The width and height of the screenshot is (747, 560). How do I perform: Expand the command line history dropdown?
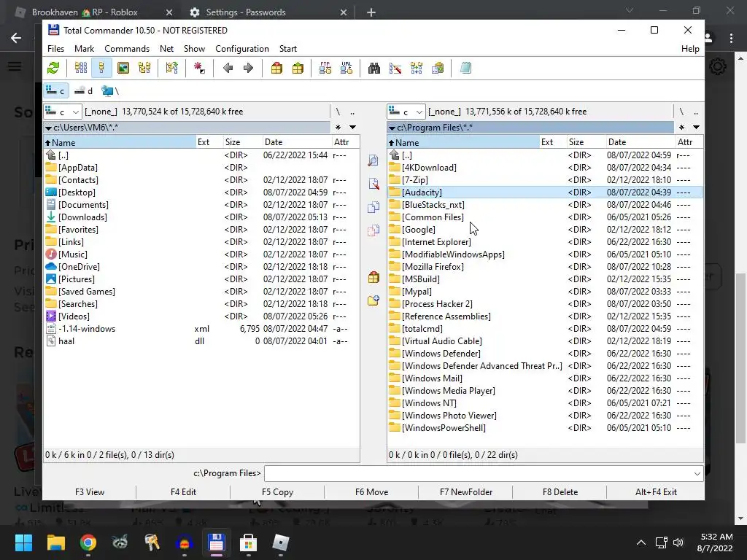tap(697, 473)
